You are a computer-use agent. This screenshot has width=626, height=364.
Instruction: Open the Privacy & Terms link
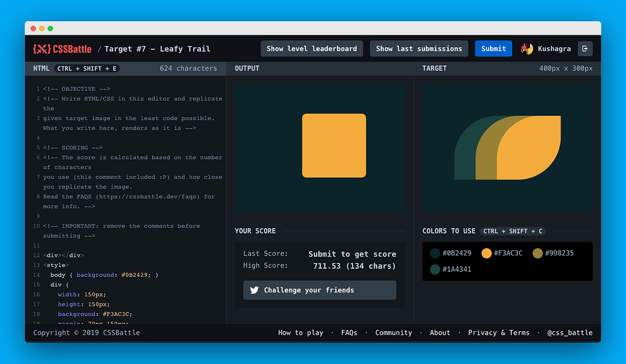498,332
